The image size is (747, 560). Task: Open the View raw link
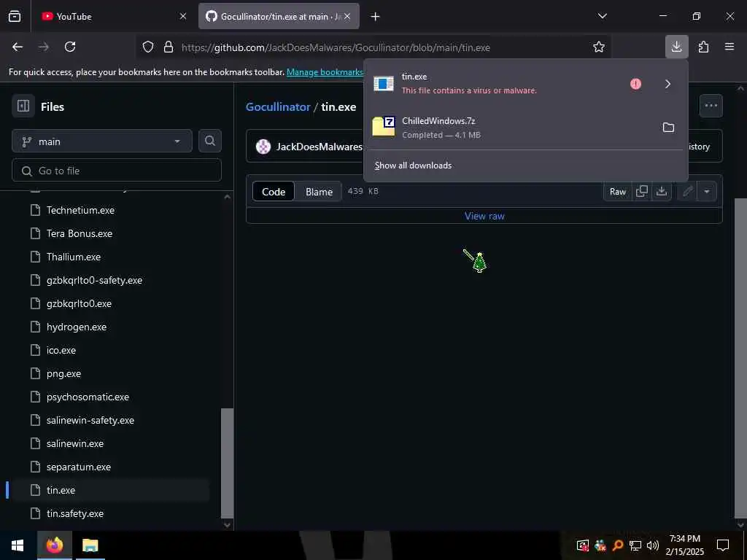pos(484,216)
